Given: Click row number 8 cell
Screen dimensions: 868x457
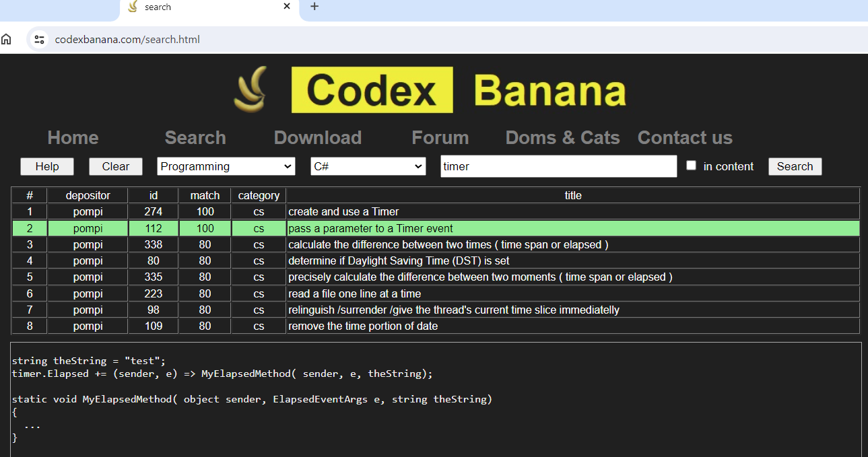Looking at the screenshot, I should tap(30, 326).
